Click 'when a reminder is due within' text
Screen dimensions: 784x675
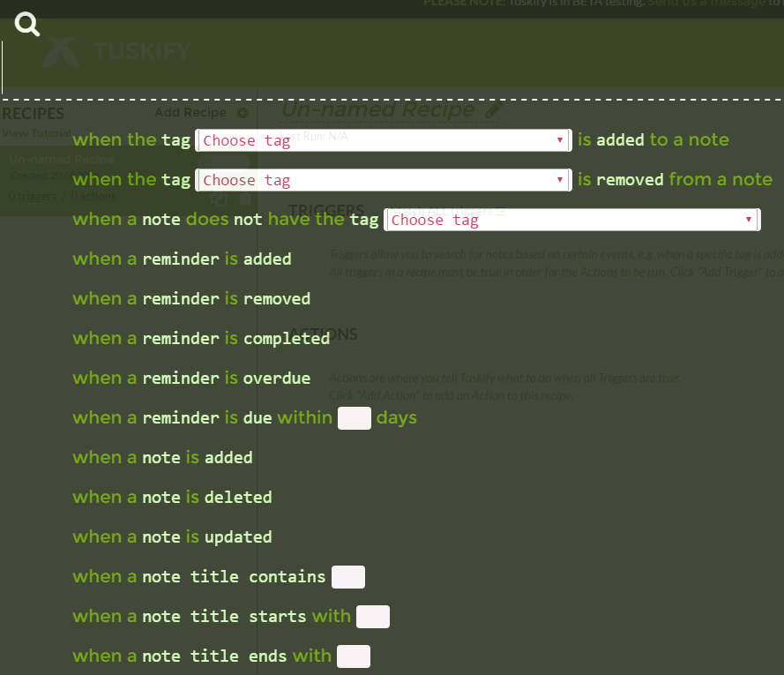[x=203, y=417]
